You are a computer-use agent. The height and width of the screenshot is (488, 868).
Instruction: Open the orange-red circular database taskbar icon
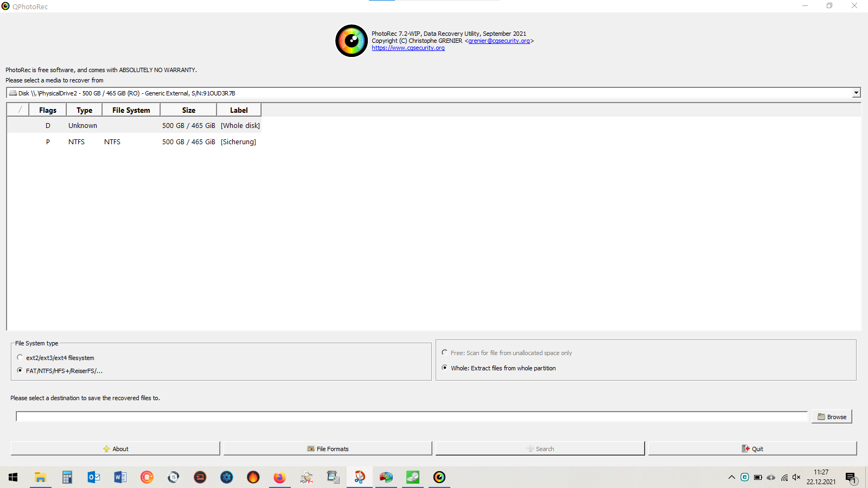tap(146, 477)
